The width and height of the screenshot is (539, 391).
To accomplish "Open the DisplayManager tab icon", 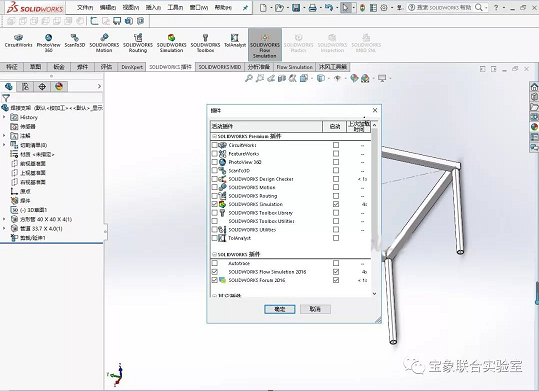I will (59, 87).
